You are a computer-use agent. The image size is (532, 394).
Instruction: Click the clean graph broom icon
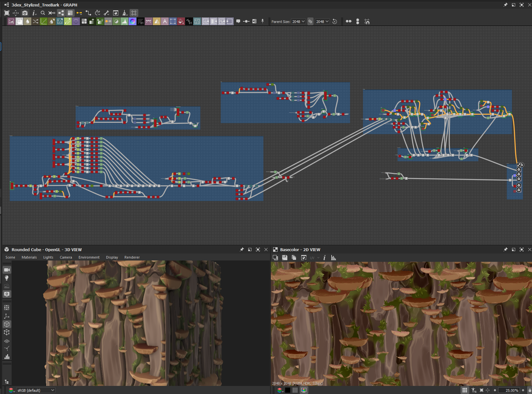(x=125, y=13)
